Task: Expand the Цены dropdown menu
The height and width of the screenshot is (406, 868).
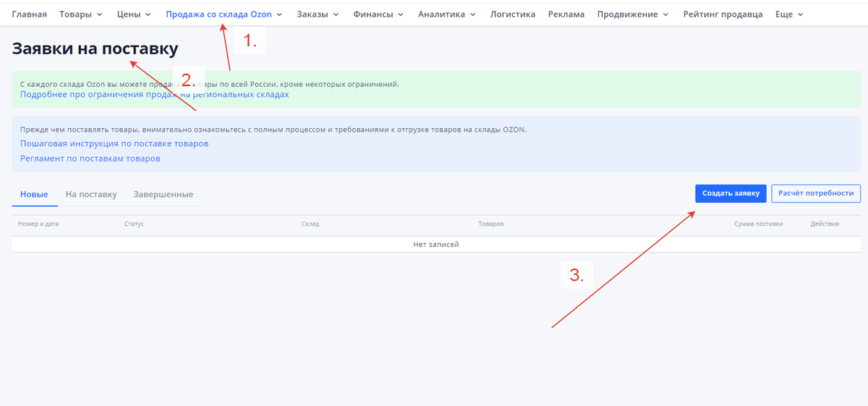Action: coord(134,14)
